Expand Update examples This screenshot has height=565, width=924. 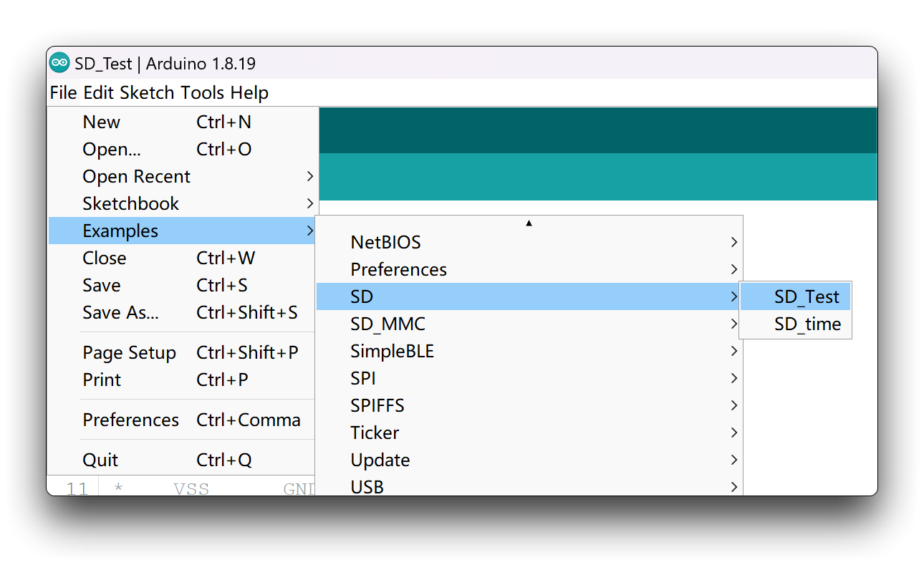(529, 460)
